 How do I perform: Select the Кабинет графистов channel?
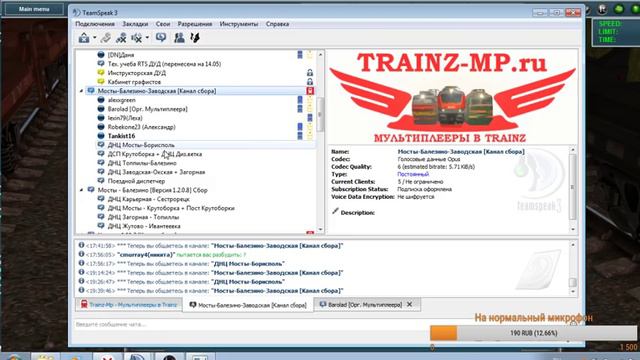click(x=134, y=82)
